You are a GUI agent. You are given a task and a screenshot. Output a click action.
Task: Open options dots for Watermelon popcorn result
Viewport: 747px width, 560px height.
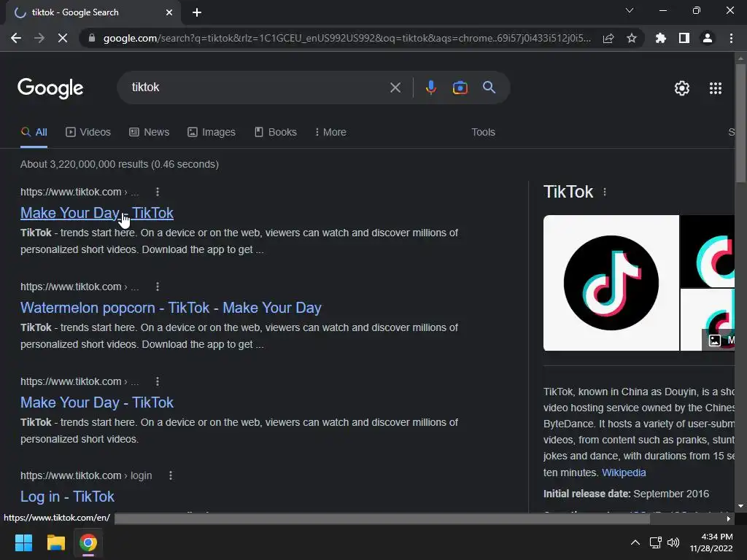point(158,287)
